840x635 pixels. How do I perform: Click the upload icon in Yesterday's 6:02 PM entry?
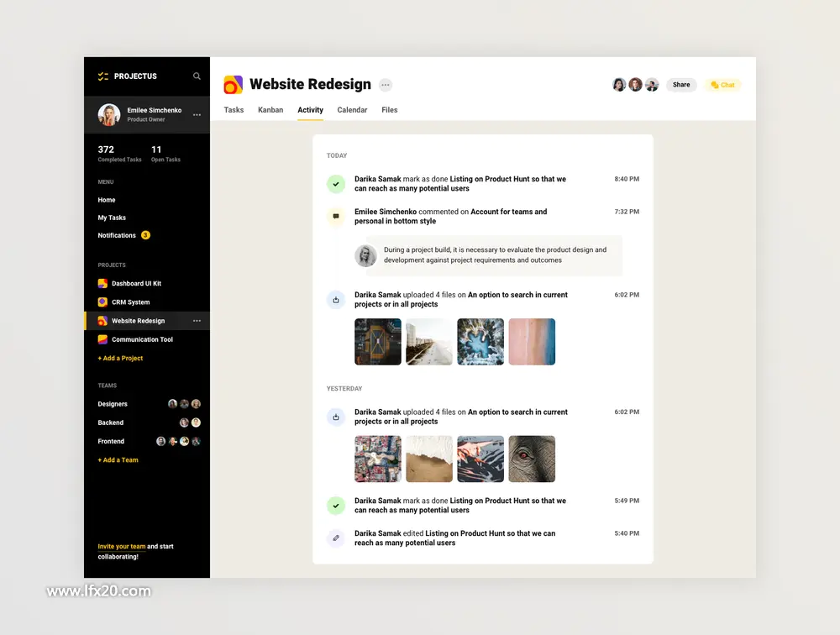pos(336,417)
